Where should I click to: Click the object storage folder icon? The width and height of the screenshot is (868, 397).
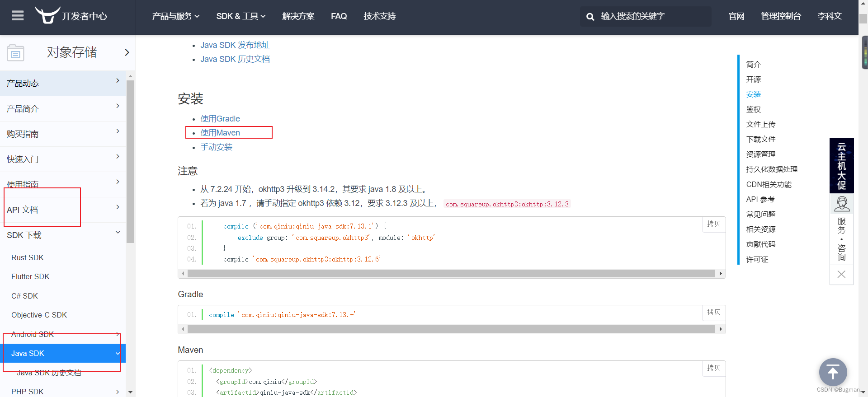pyautogui.click(x=15, y=52)
